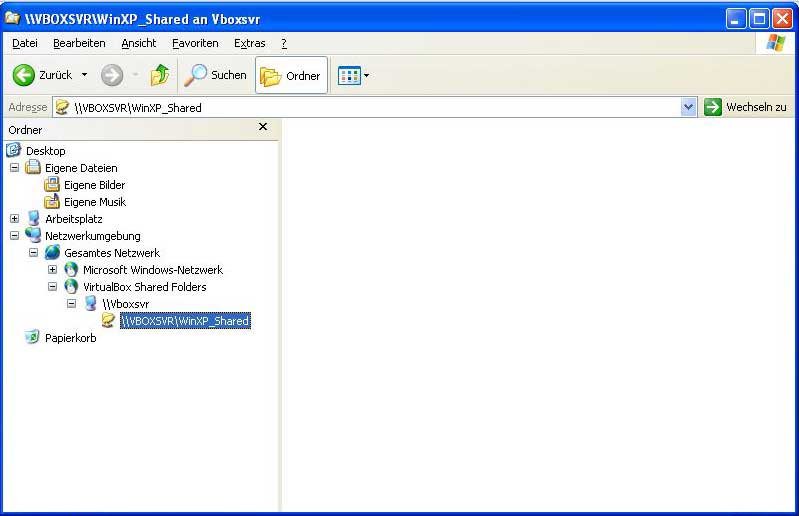Select Eigene Bilder in the tree

click(94, 185)
